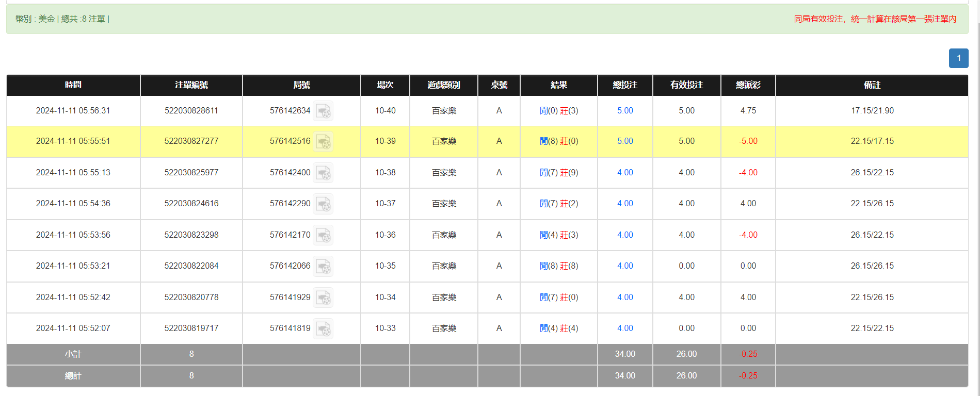This screenshot has height=396, width=980.
Task: Open replay icon for round 576142170
Action: tap(323, 235)
